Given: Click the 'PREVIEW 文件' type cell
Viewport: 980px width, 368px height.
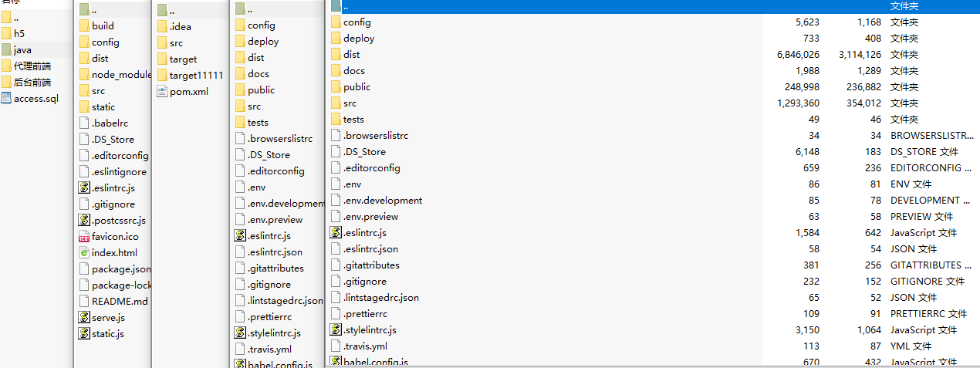Looking at the screenshot, I should tap(921, 217).
